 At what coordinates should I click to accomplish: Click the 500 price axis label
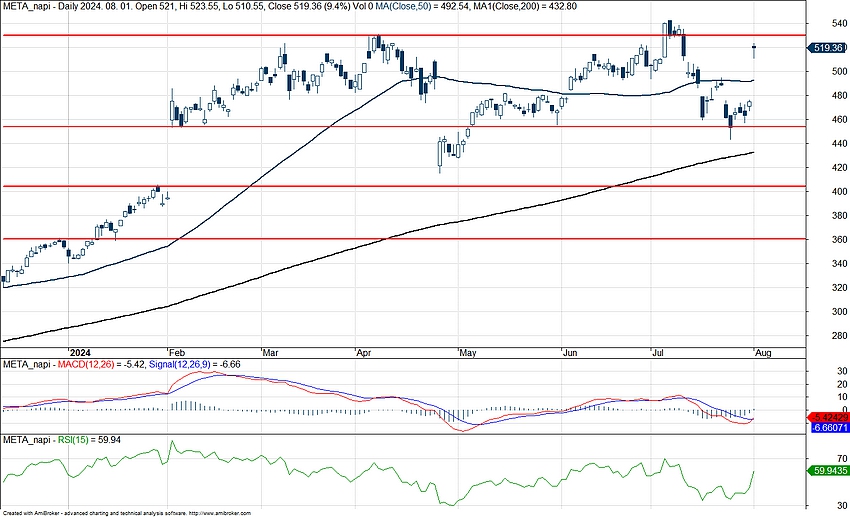839,71
